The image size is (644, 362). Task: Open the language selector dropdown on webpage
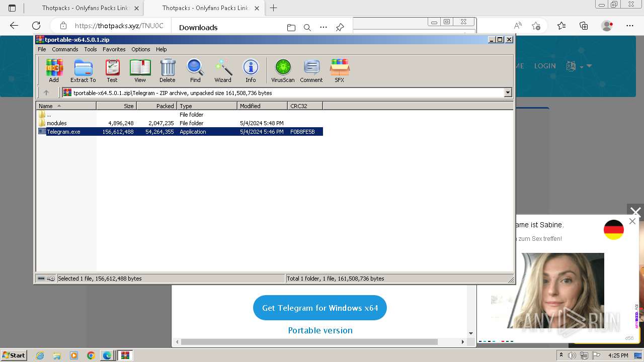coord(579,66)
